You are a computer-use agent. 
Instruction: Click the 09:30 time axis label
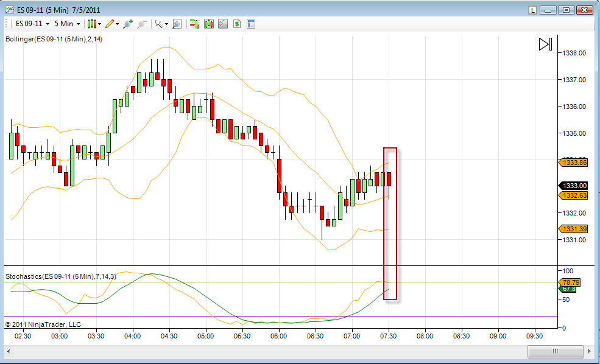535,336
